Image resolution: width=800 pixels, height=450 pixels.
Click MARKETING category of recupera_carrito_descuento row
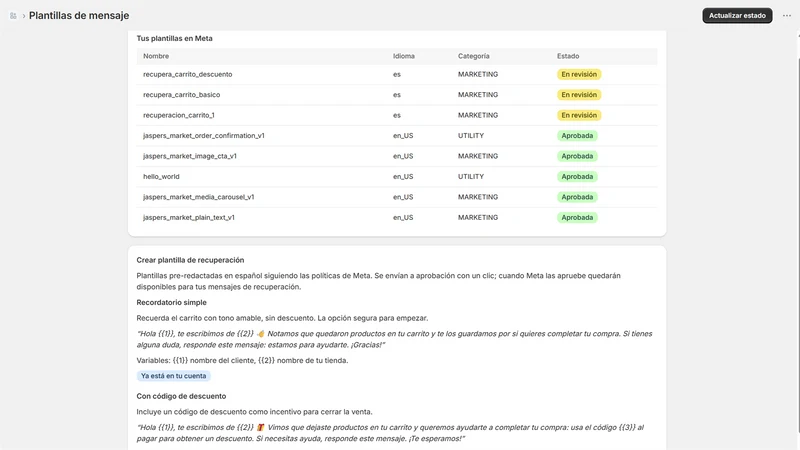(478, 74)
